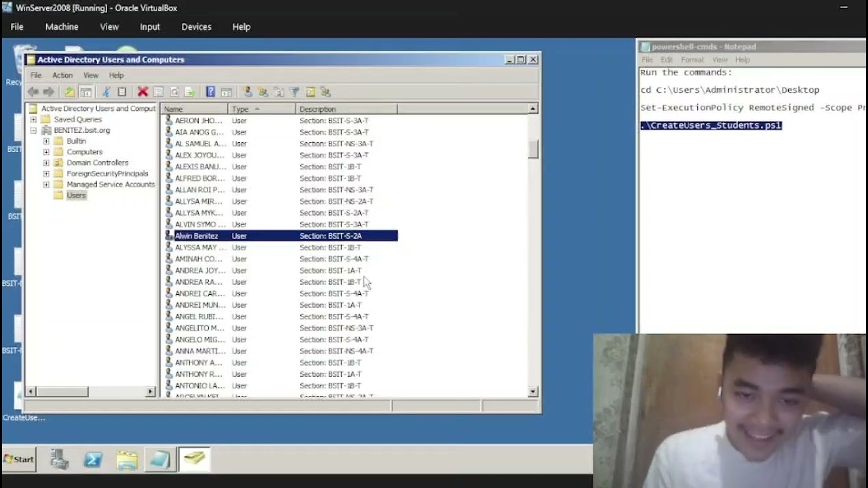Click the Export List toolbar icon
868x488 pixels.
click(190, 91)
